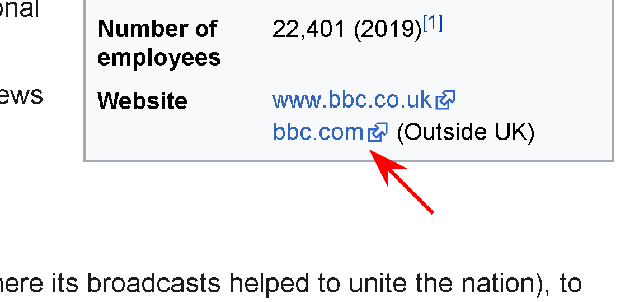Open the www.bbc.co.uk website link
The height and width of the screenshot is (302, 644).
[x=351, y=100]
